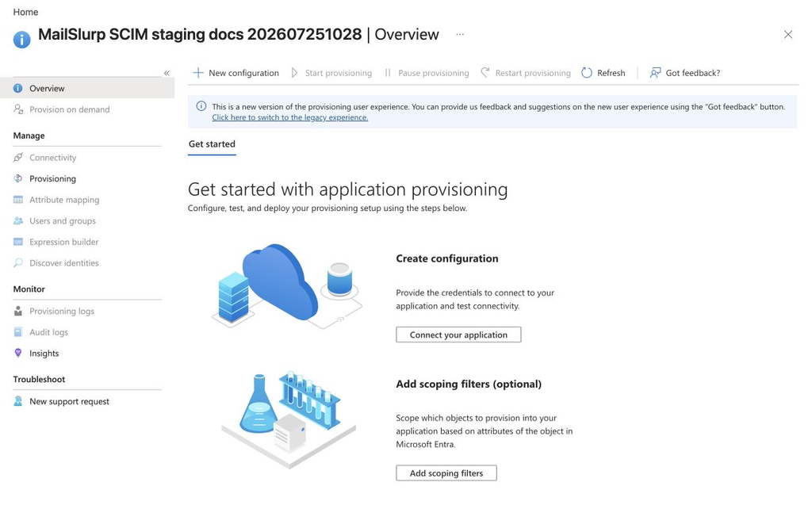This screenshot has width=812, height=505.
Task: Click the cloud and servers illustration
Action: [287, 286]
